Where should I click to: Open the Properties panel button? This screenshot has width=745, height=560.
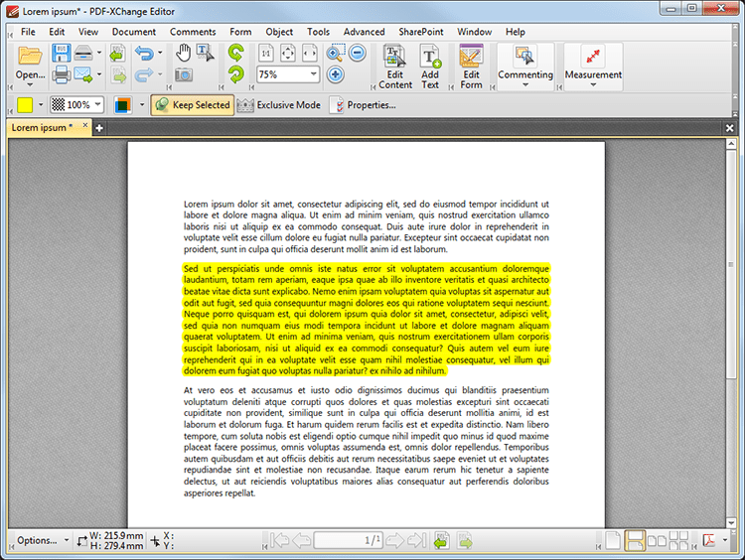(x=364, y=105)
